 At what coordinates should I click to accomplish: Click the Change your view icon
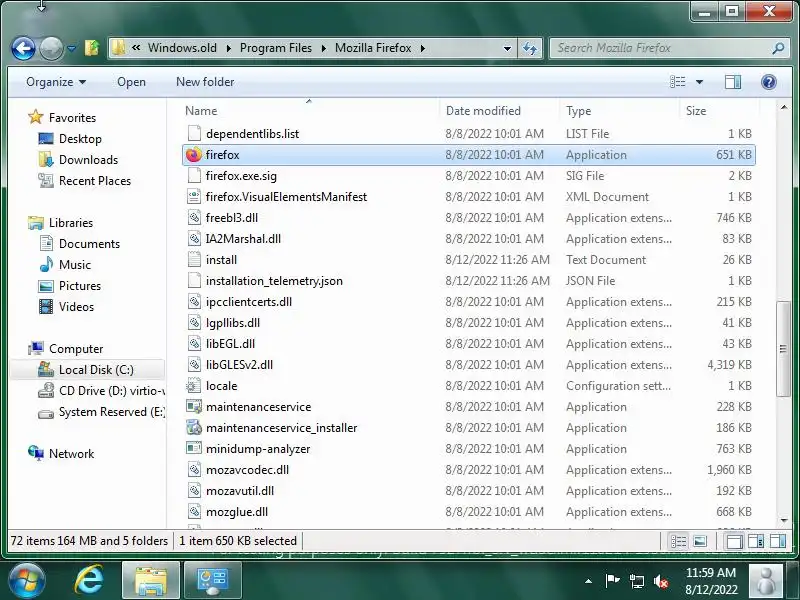point(678,82)
